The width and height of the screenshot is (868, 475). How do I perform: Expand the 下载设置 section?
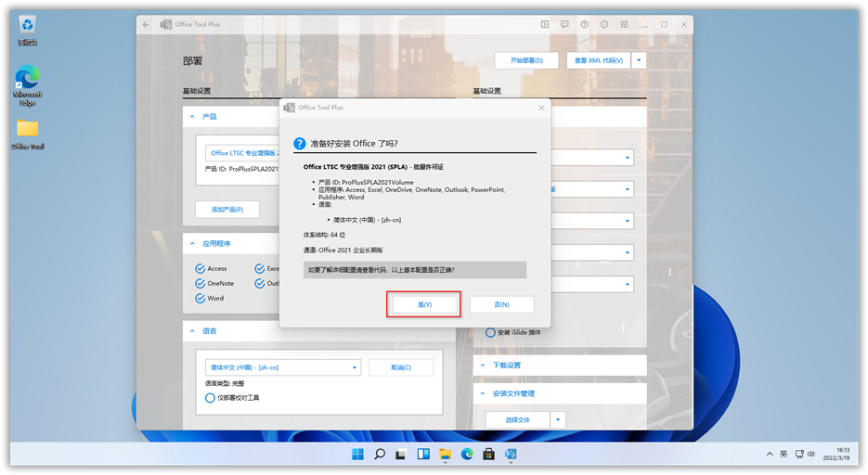coord(482,365)
